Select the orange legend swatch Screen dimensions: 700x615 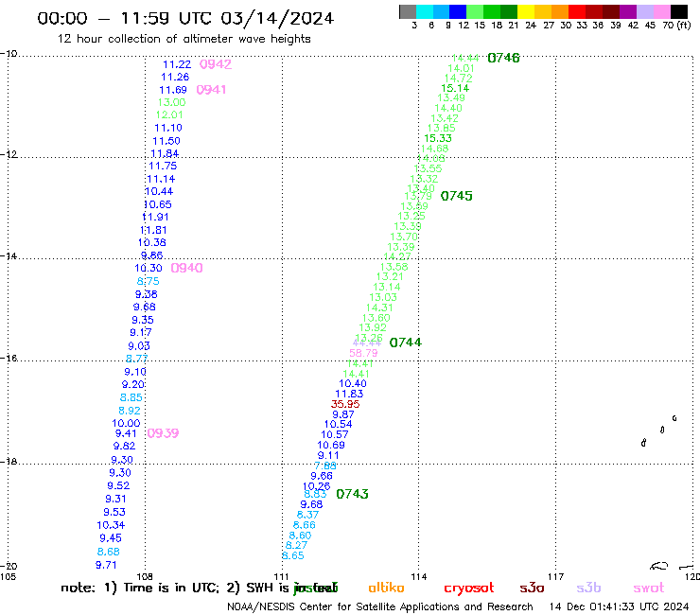[x=559, y=11]
